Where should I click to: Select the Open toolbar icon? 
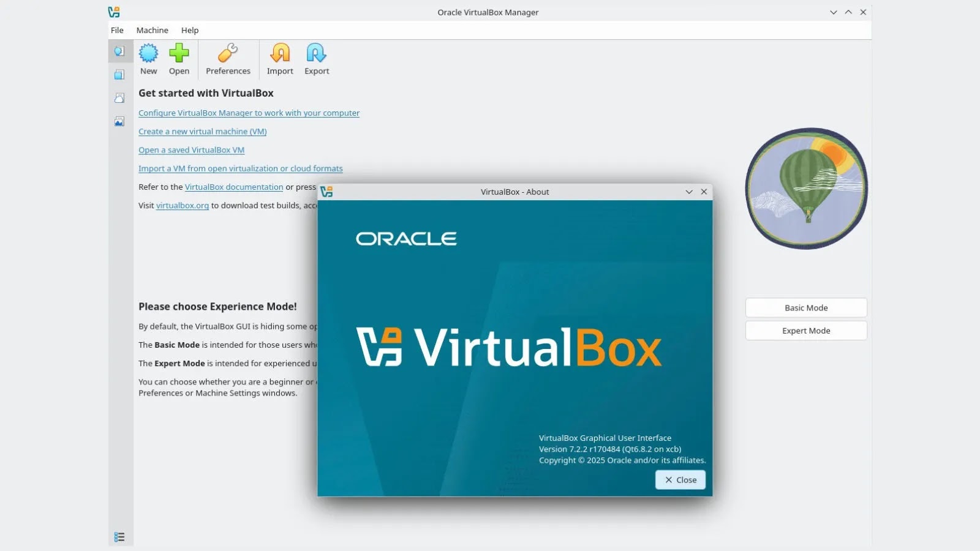point(179,58)
